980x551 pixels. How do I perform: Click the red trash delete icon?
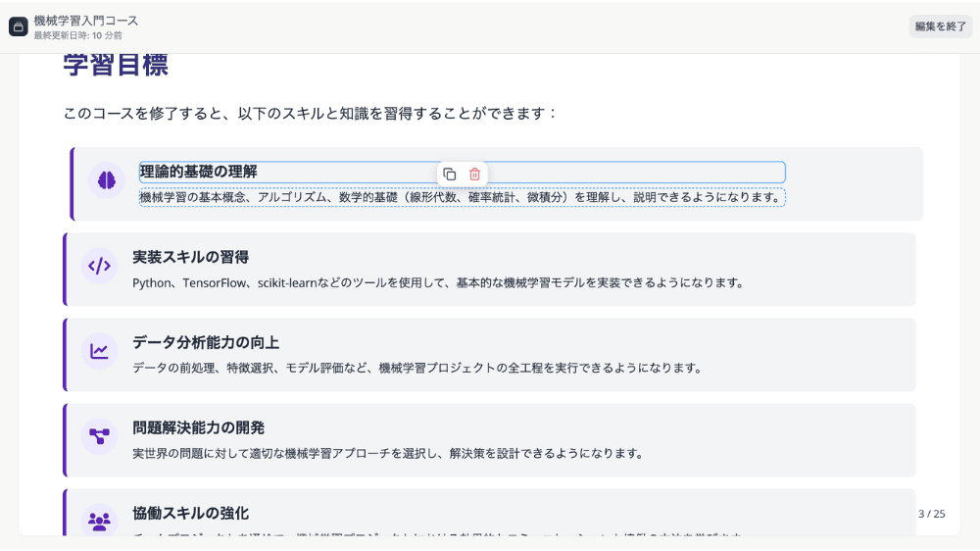coord(474,174)
